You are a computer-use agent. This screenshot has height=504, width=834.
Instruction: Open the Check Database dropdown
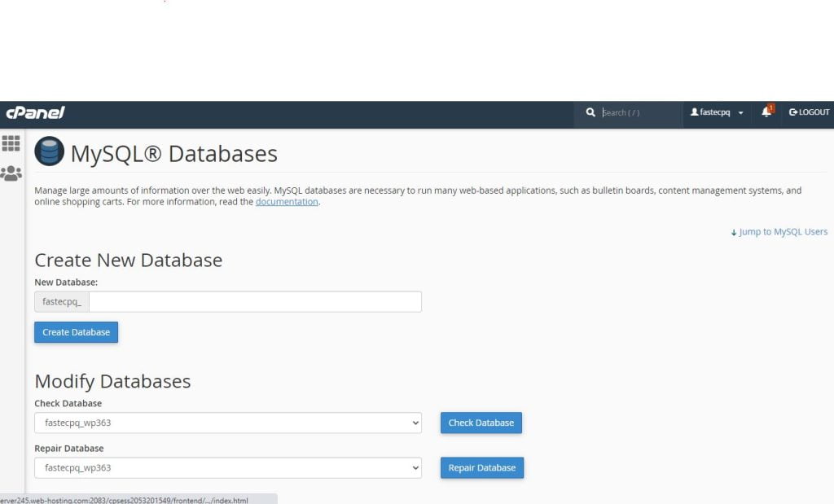coord(228,423)
